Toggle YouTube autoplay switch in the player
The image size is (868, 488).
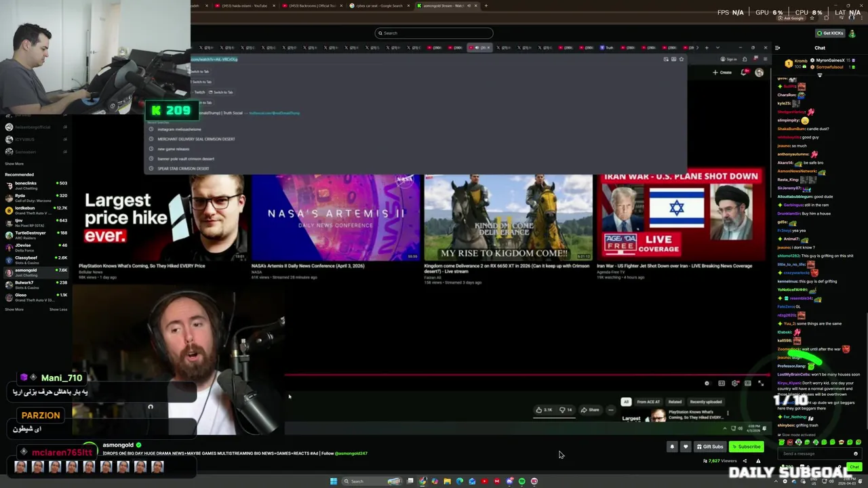tap(707, 384)
